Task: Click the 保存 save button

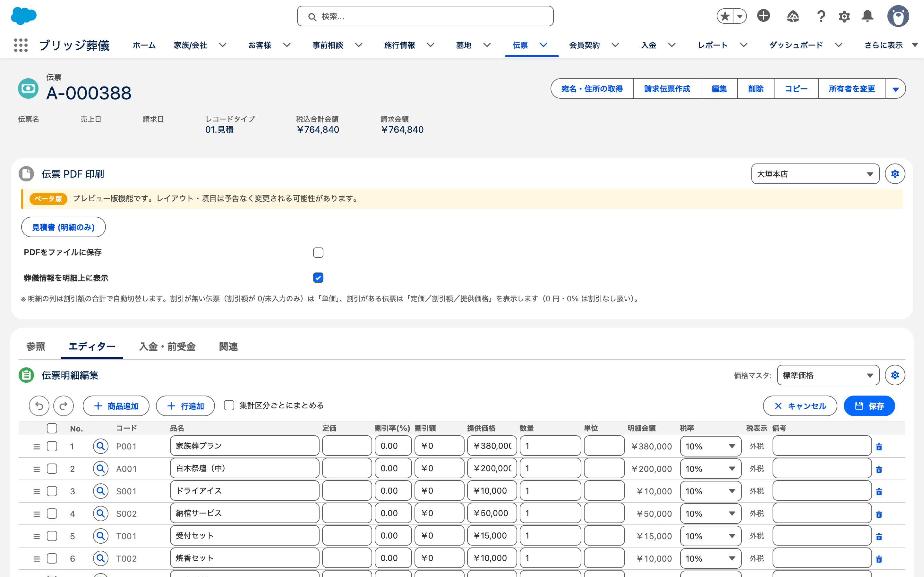Action: (x=869, y=406)
